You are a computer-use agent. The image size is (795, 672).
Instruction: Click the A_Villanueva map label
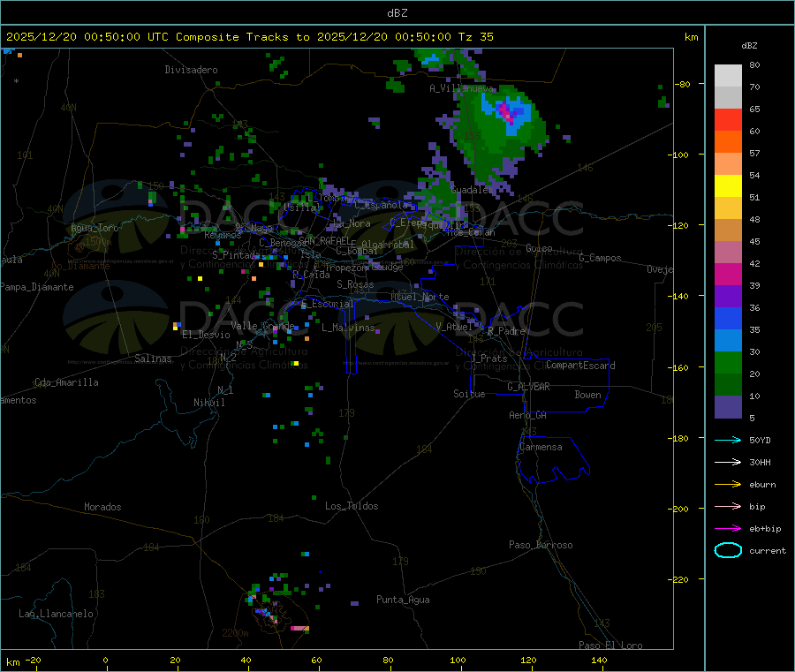point(461,88)
